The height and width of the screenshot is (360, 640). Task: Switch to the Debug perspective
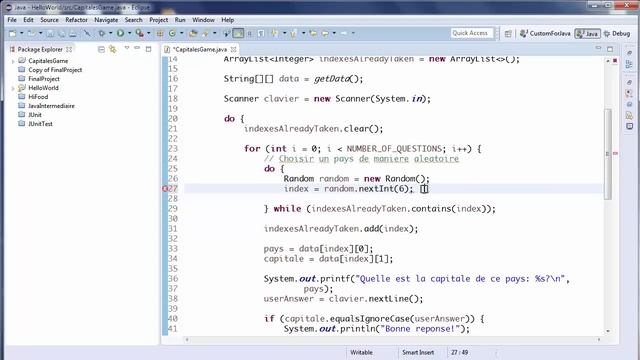tap(617, 33)
